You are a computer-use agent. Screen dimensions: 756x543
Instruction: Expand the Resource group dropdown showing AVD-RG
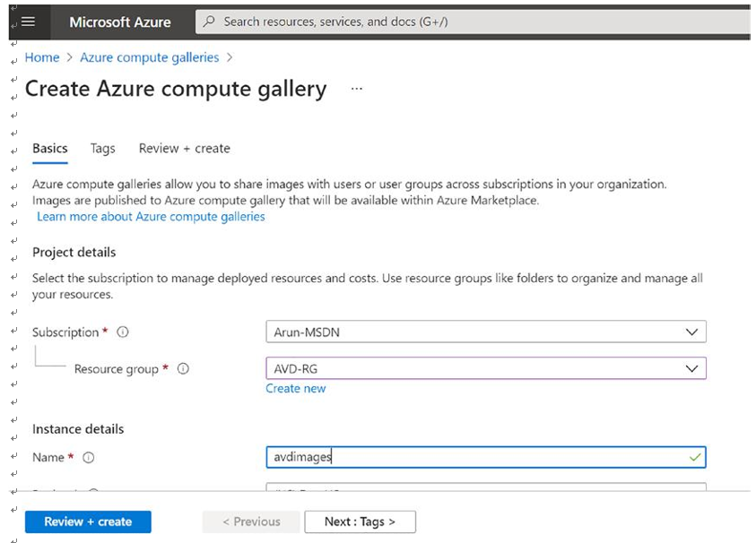pos(486,368)
